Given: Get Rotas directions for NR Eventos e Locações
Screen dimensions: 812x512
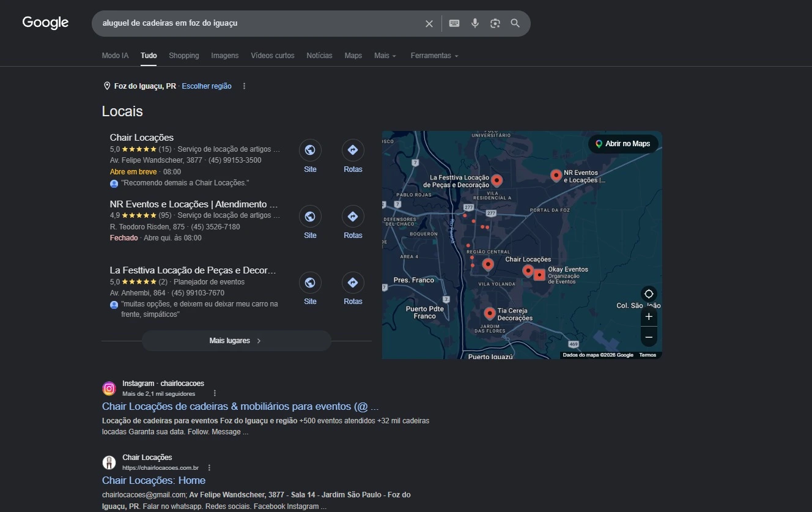Looking at the screenshot, I should [x=353, y=216].
